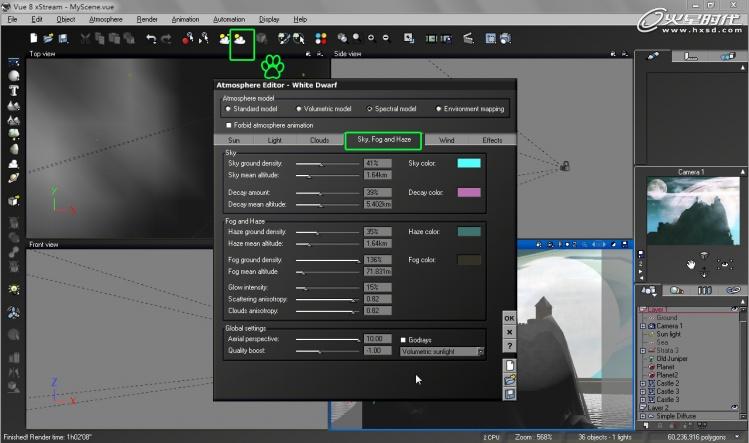Viewport: 749px width, 443px height.
Task: Open the Atmosphere Editor toolbar icon
Action: [x=241, y=39]
